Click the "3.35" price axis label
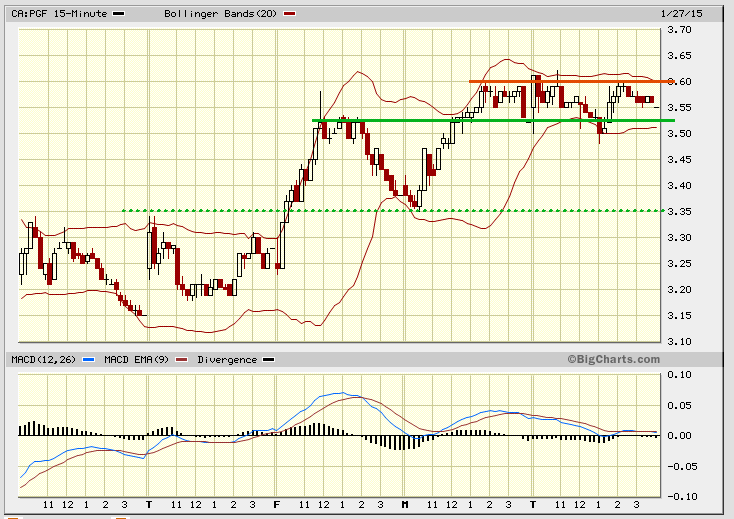Viewport: 734px width, 519px height. [x=679, y=212]
